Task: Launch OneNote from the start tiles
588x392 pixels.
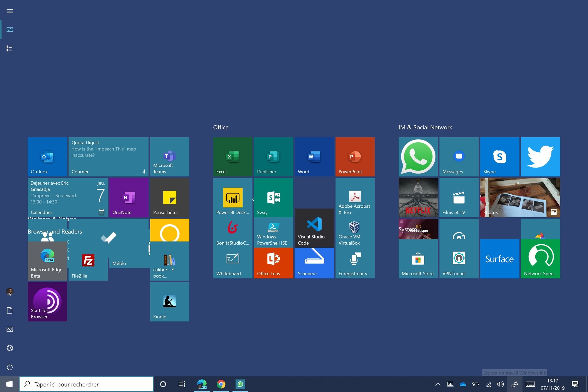Action: pos(129,198)
